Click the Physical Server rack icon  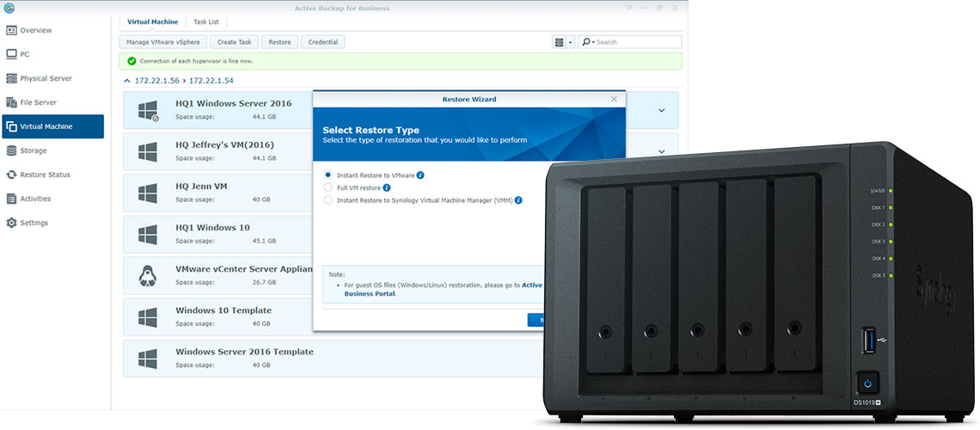pos(11,78)
